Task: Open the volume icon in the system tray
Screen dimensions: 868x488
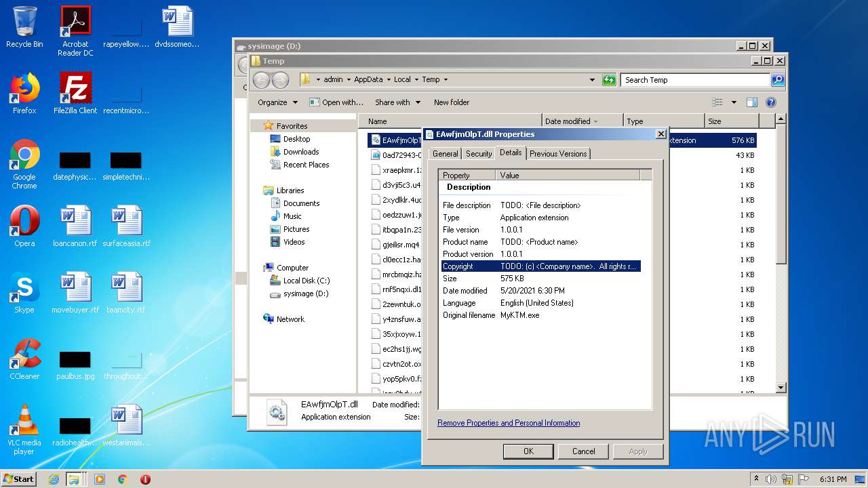Action: [x=771, y=479]
